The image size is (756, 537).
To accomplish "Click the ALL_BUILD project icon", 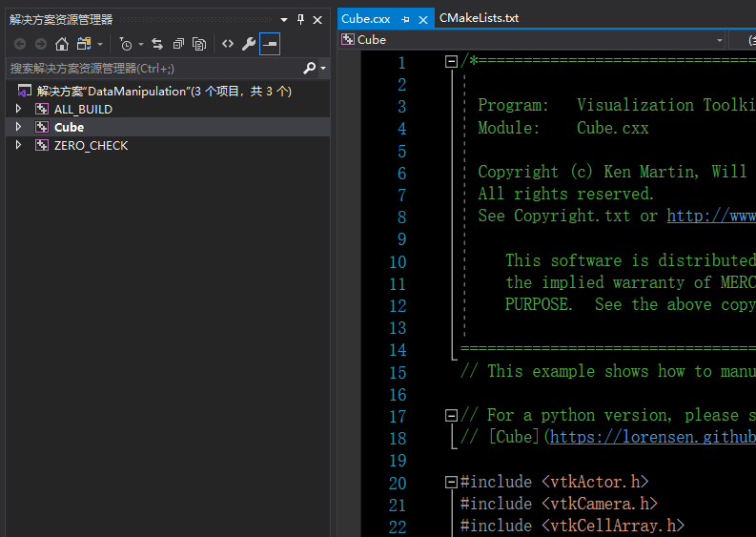I will coord(42,109).
